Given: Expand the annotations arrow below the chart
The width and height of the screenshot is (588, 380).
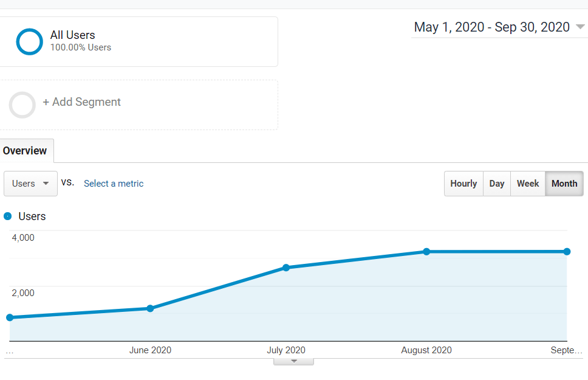Looking at the screenshot, I should point(293,360).
